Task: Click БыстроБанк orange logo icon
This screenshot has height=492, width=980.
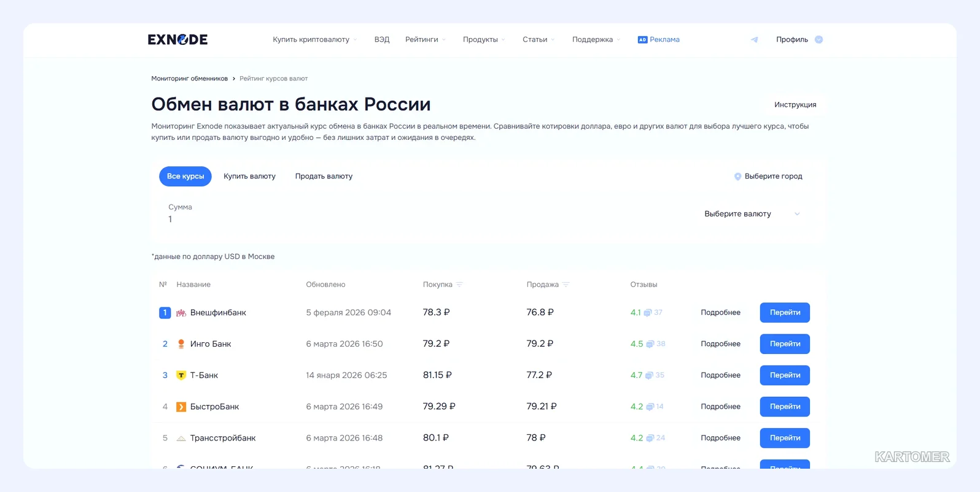Action: coord(181,407)
